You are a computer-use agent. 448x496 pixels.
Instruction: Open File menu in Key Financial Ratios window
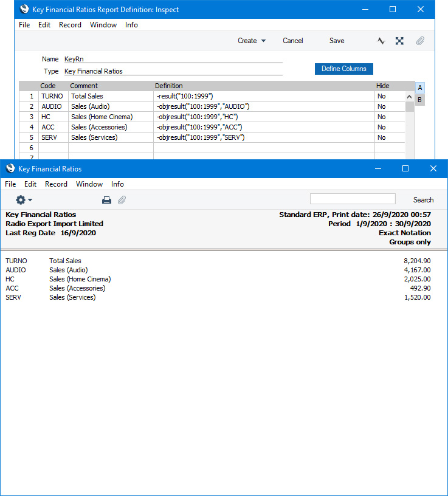(10, 184)
